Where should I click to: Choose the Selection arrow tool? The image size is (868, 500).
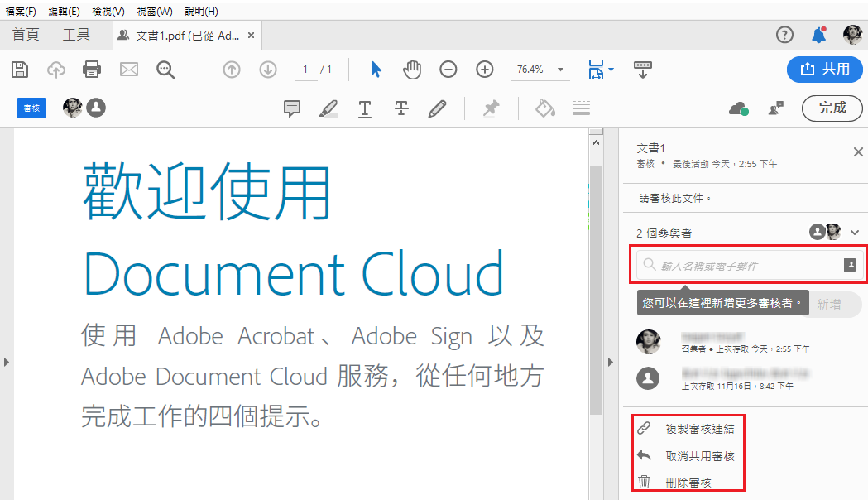(376, 70)
